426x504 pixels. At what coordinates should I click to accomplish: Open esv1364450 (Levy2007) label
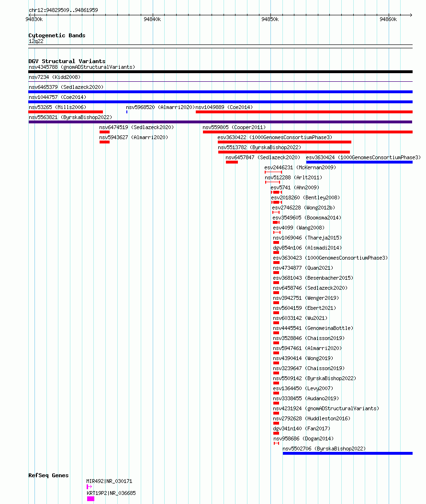303,388
